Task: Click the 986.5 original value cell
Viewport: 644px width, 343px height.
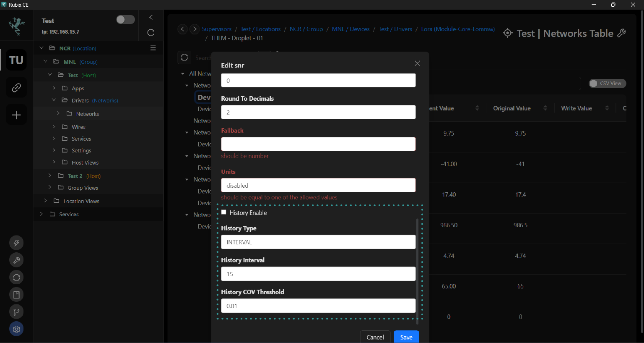Action: click(x=520, y=225)
